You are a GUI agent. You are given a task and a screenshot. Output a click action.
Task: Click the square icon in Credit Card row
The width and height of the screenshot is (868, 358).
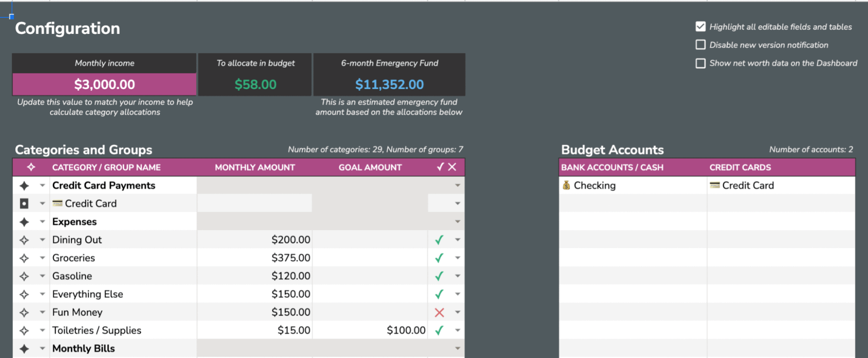tap(24, 203)
